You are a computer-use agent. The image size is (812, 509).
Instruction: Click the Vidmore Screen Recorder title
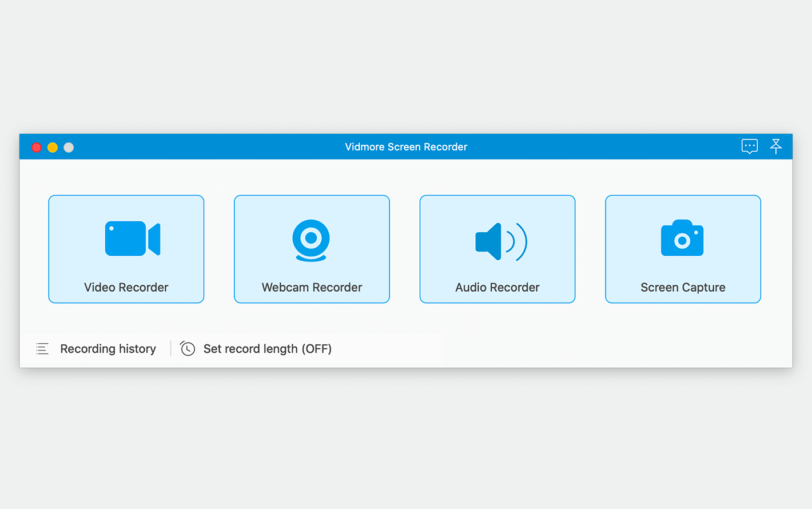pyautogui.click(x=406, y=147)
